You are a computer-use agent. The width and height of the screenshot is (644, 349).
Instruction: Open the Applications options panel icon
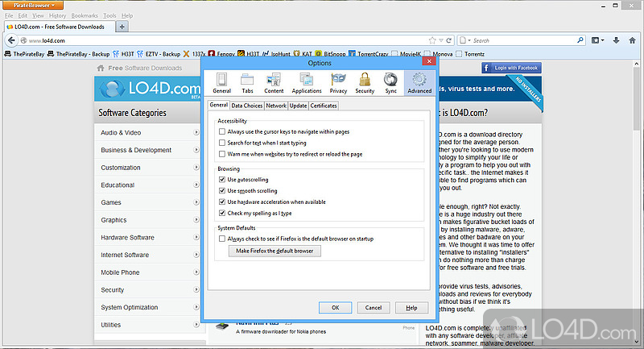(x=307, y=83)
